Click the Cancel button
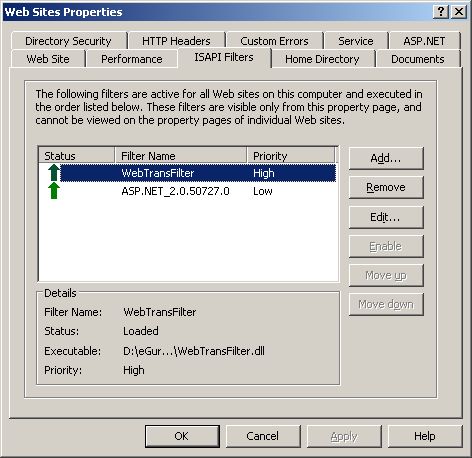Screen dimensions: 472x458 pyautogui.click(x=263, y=436)
